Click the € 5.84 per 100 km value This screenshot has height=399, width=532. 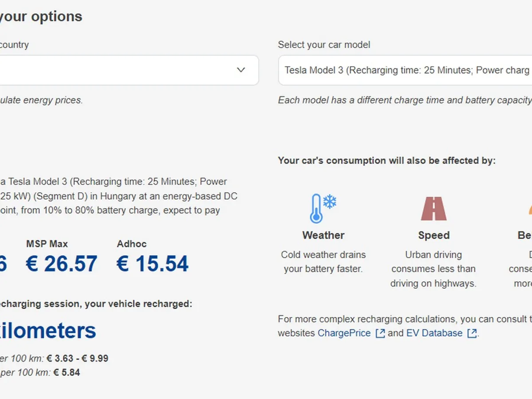tap(66, 372)
